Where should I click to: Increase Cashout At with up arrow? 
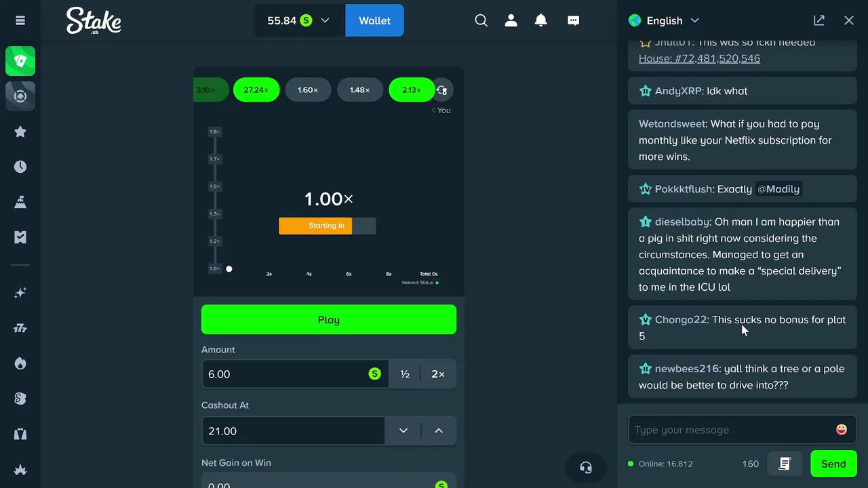(x=439, y=431)
